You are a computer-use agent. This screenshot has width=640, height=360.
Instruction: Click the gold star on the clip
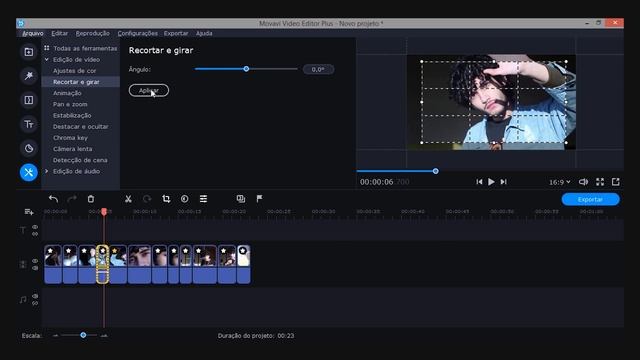(x=115, y=251)
